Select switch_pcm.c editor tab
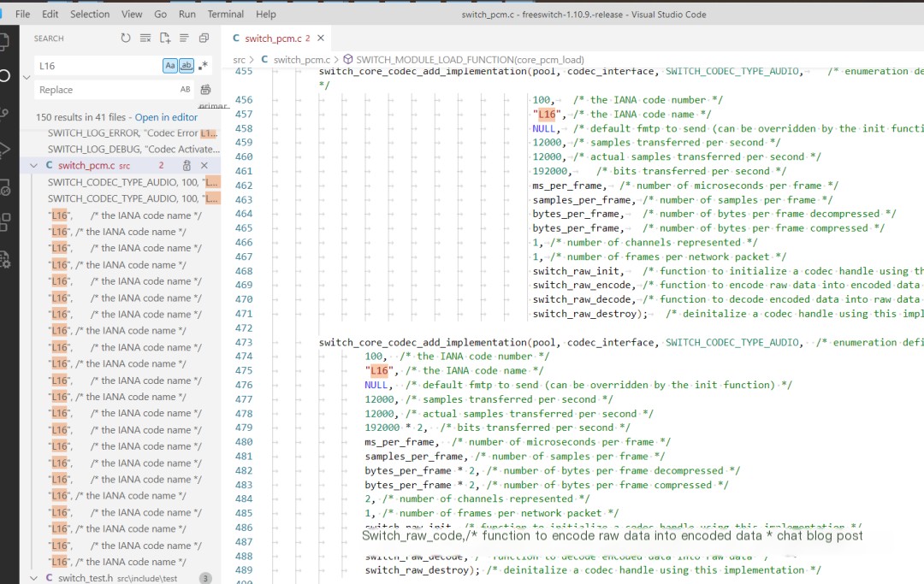 point(275,38)
